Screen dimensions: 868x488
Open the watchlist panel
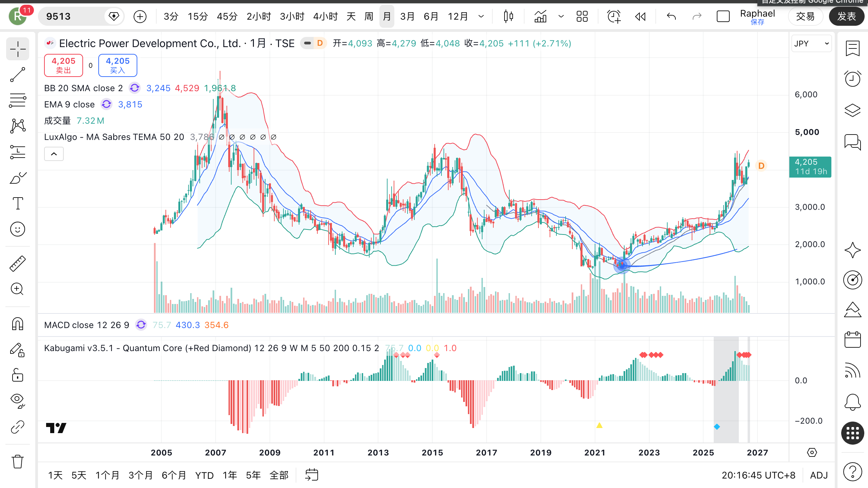852,48
